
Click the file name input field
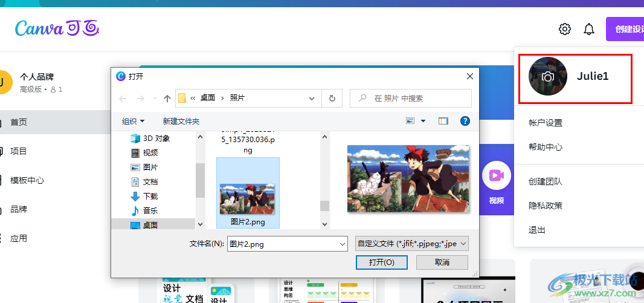click(283, 244)
